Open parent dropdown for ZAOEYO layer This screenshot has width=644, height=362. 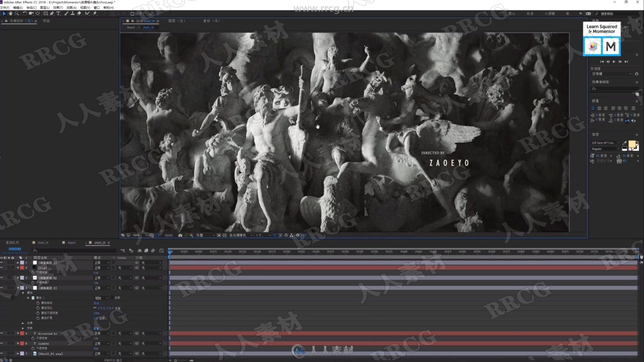[151, 344]
